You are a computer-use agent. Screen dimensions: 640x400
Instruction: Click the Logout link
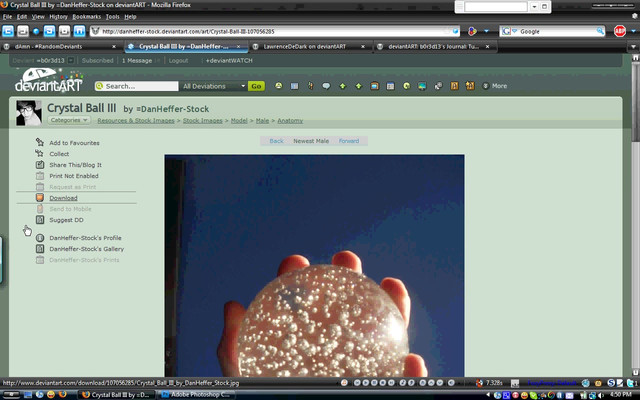click(x=178, y=60)
